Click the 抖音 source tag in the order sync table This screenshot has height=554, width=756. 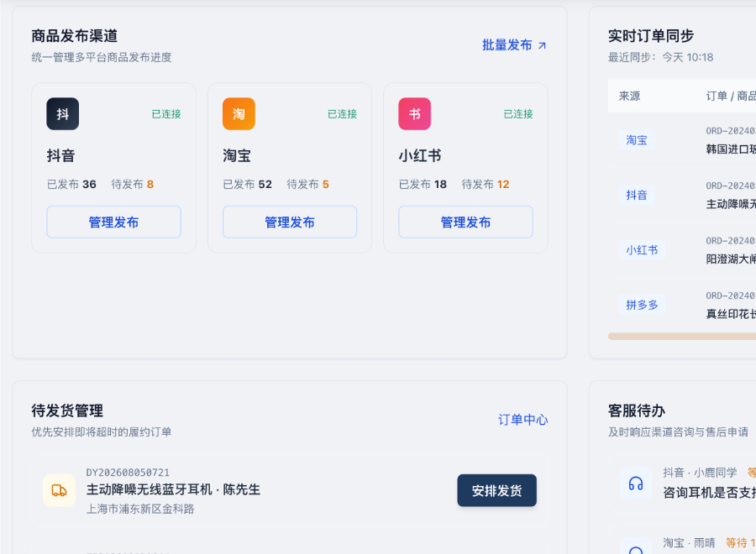[x=637, y=195]
